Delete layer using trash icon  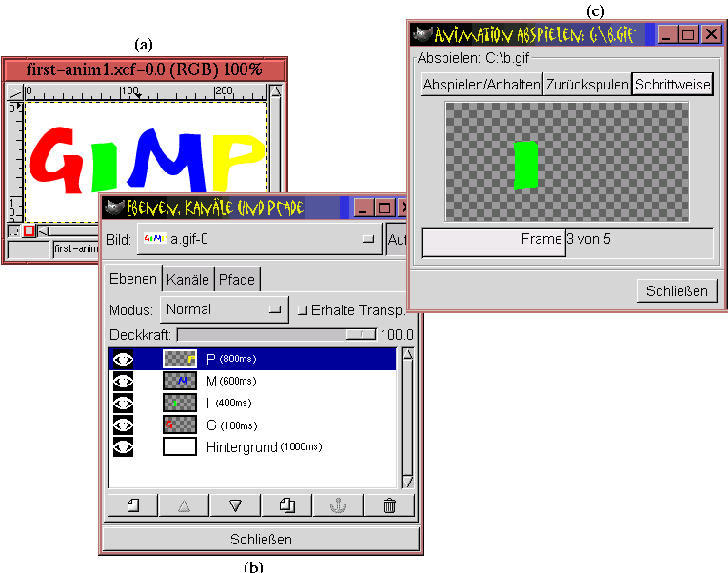[389, 505]
